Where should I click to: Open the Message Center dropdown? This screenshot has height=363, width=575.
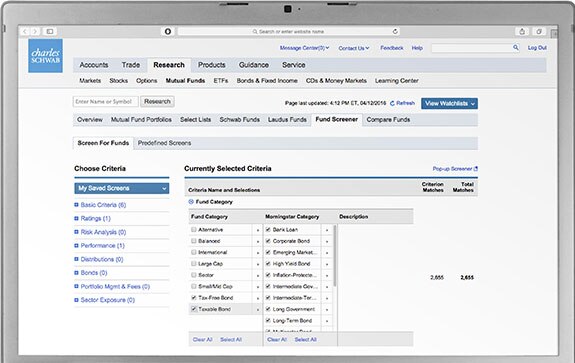(x=304, y=48)
